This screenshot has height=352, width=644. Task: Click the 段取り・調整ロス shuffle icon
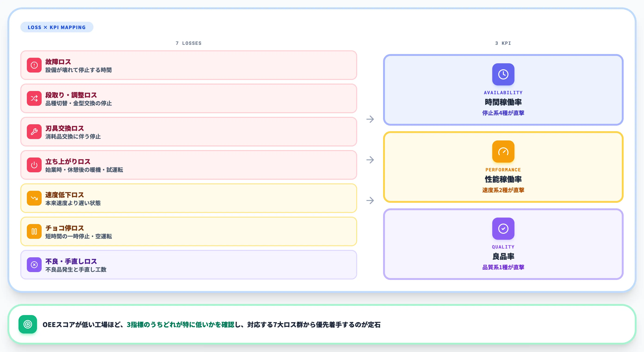point(34,98)
